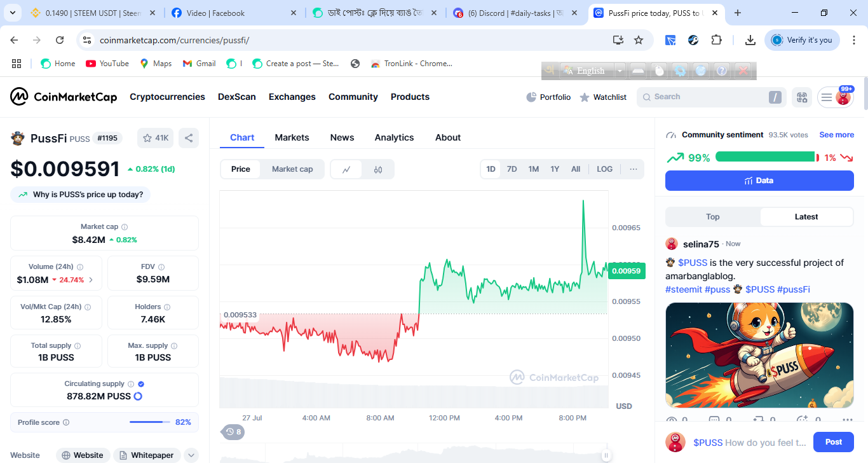Image resolution: width=868 pixels, height=463 pixels.
Task: Share PussFi using the share icon
Action: point(188,138)
